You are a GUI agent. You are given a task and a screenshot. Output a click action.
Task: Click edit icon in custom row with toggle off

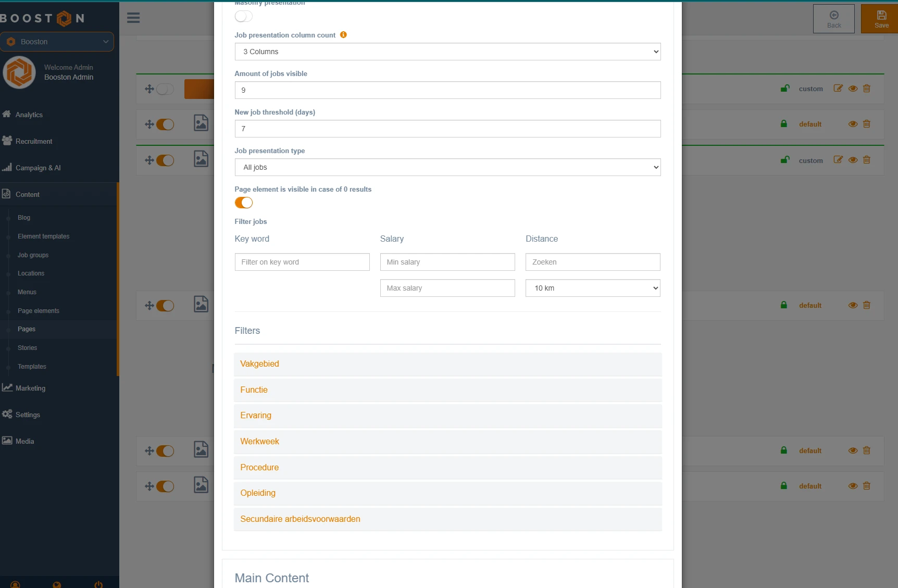coord(838,89)
